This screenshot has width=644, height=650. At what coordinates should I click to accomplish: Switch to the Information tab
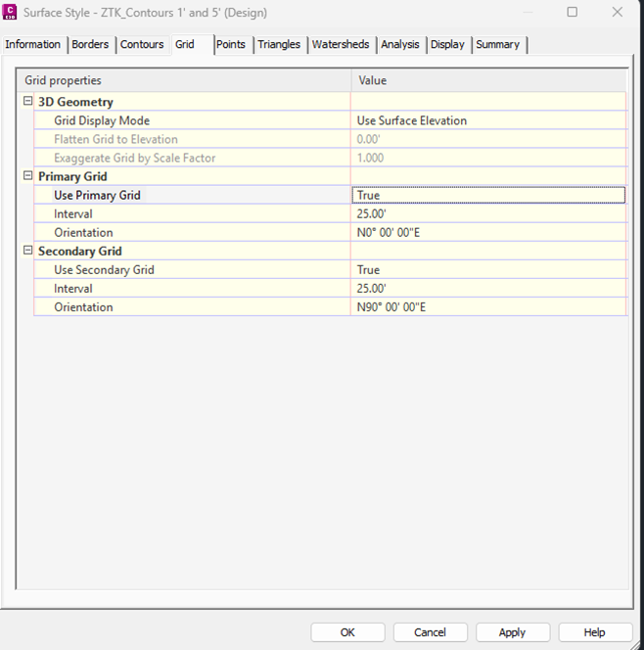[x=32, y=44]
